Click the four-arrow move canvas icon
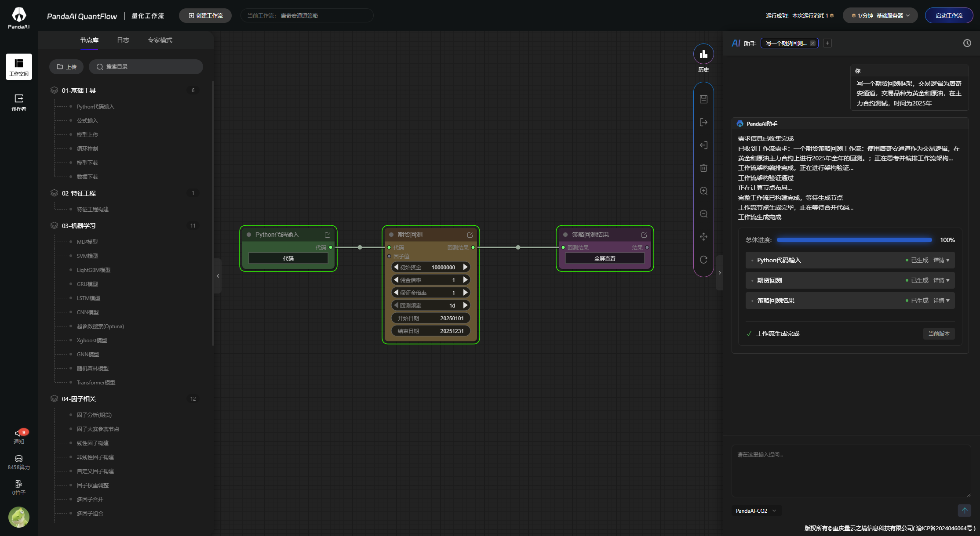This screenshot has height=536, width=980. [703, 236]
